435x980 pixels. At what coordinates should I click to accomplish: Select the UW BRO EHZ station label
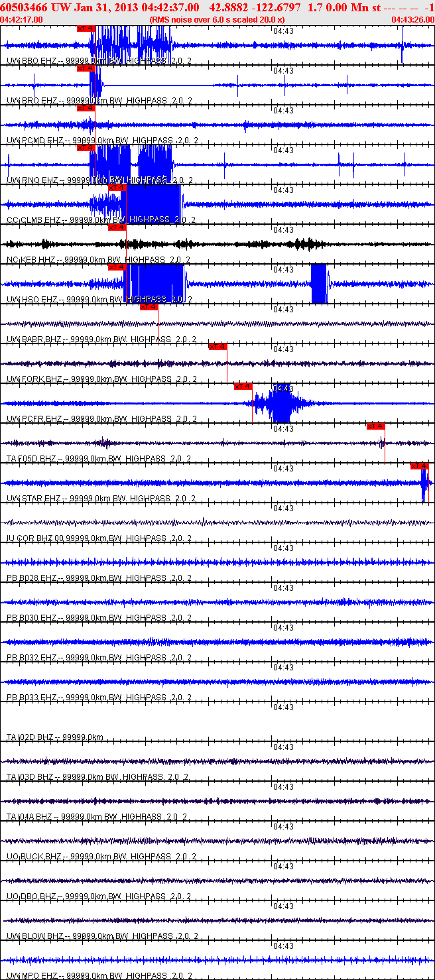[99, 101]
